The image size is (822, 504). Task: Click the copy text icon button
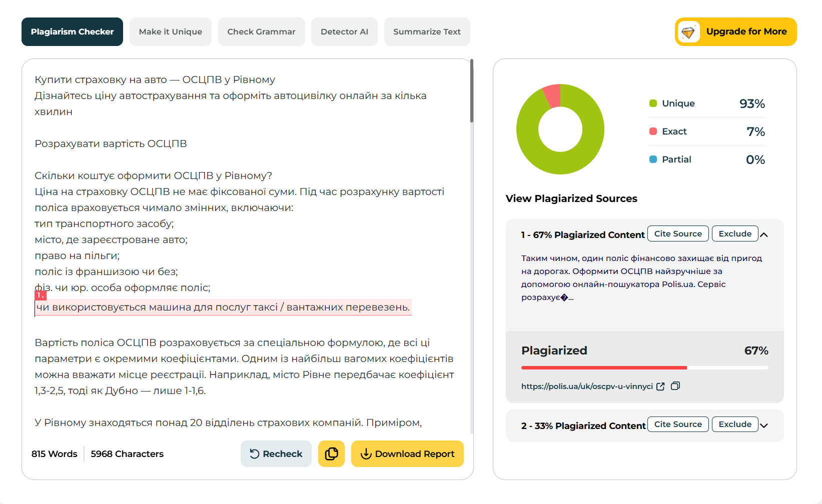(x=331, y=453)
